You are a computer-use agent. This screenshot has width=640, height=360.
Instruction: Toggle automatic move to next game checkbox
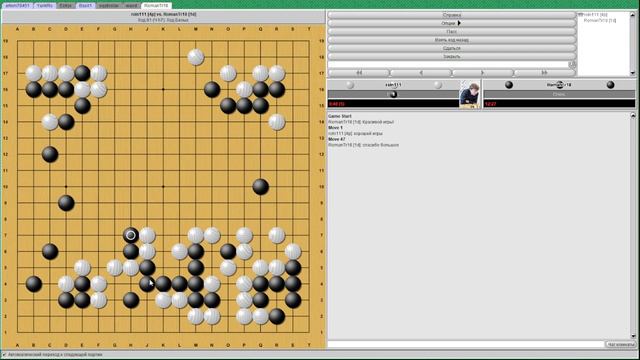click(x=4, y=355)
